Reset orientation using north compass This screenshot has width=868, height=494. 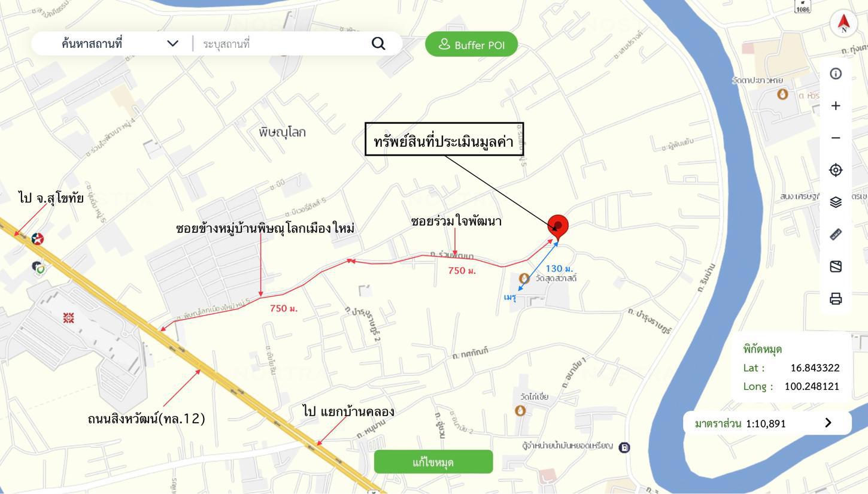(x=843, y=23)
